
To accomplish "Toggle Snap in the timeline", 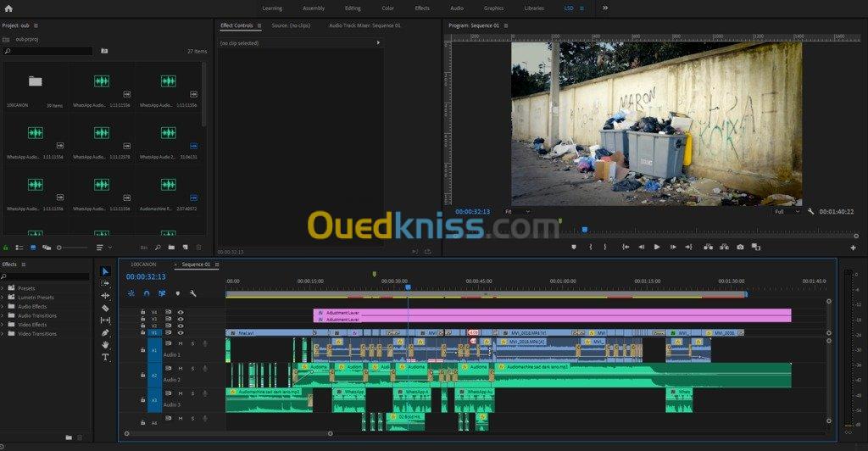I will (x=147, y=293).
